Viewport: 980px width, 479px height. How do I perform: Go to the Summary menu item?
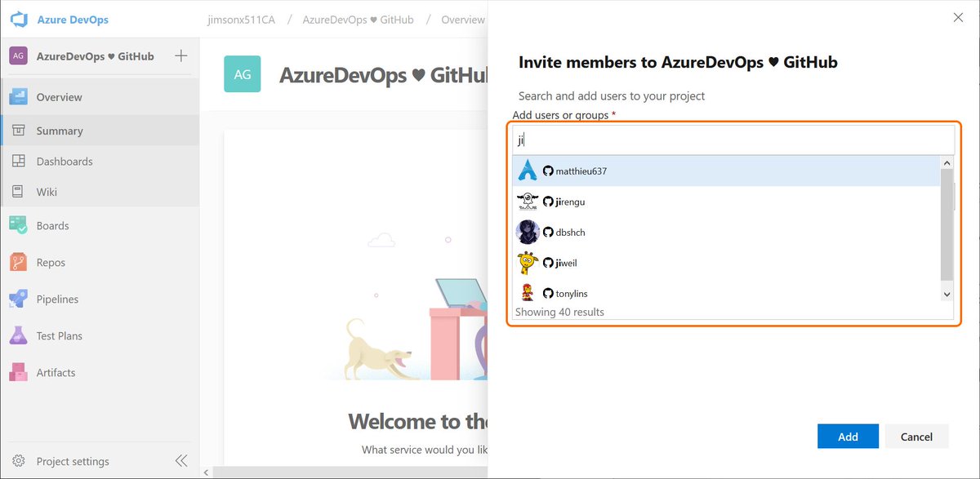60,131
